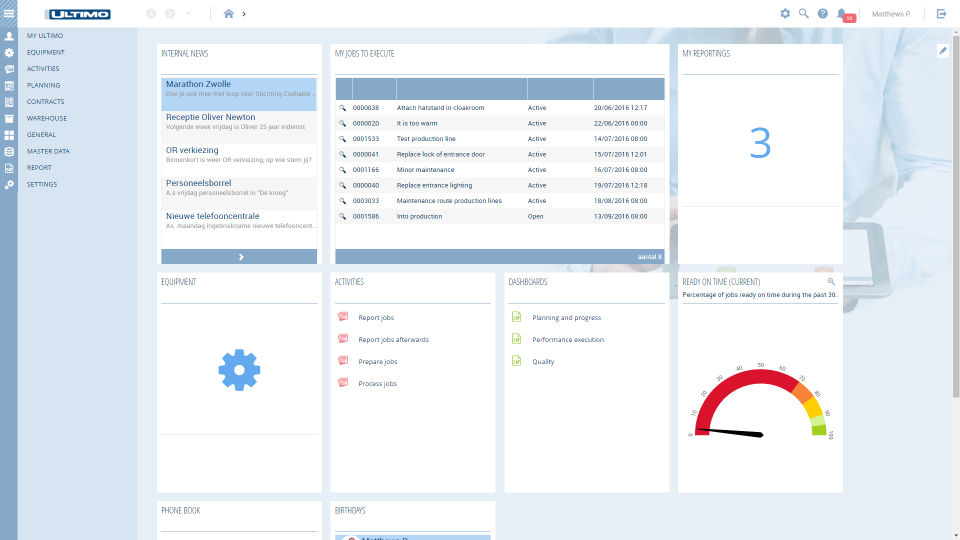
Task: Go to the home icon in breadcrumb
Action: click(x=229, y=14)
